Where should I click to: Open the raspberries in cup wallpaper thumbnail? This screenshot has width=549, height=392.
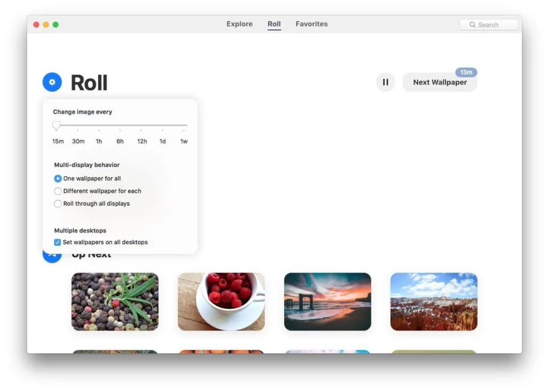(x=221, y=302)
